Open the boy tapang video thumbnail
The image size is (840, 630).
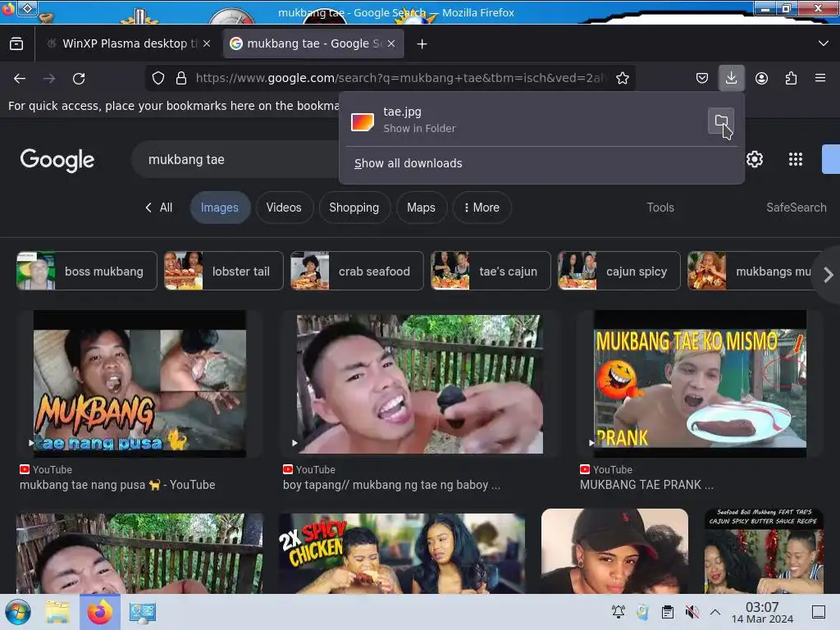tap(419, 384)
